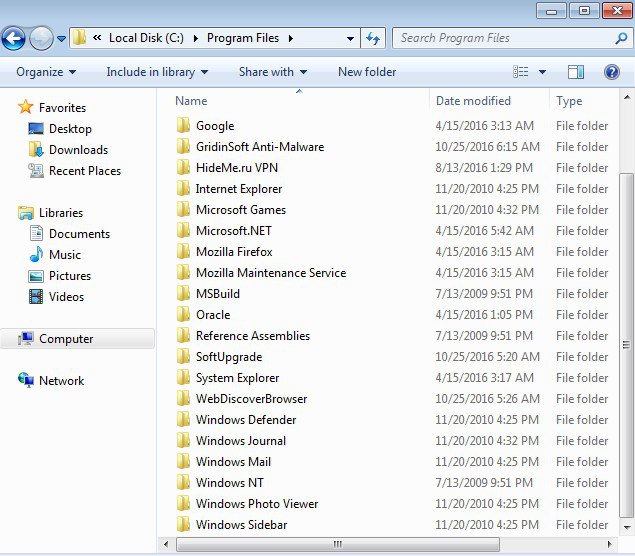Select the SoftUpgrade folder icon
Screen dimensions: 635x556
[183, 357]
